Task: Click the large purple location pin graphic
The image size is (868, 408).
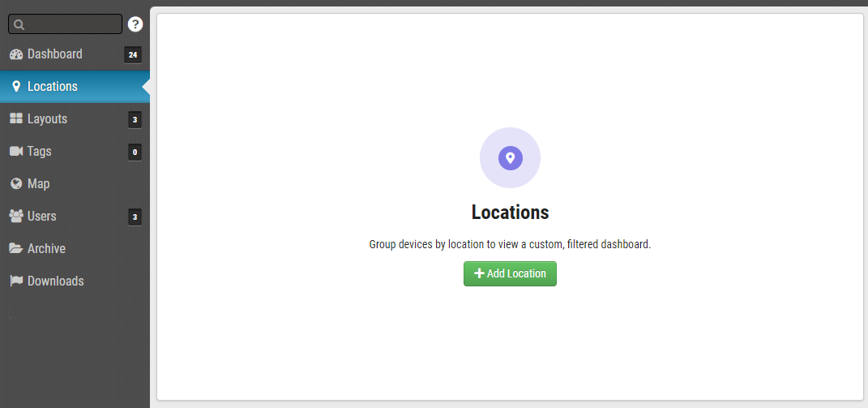Action: [510, 158]
